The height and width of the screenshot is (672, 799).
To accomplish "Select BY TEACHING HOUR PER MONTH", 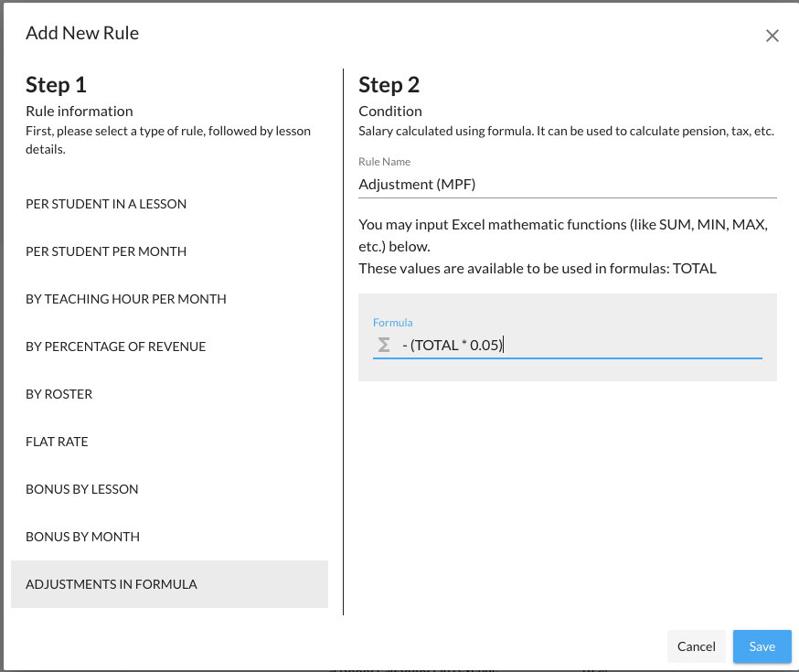I will [x=126, y=299].
